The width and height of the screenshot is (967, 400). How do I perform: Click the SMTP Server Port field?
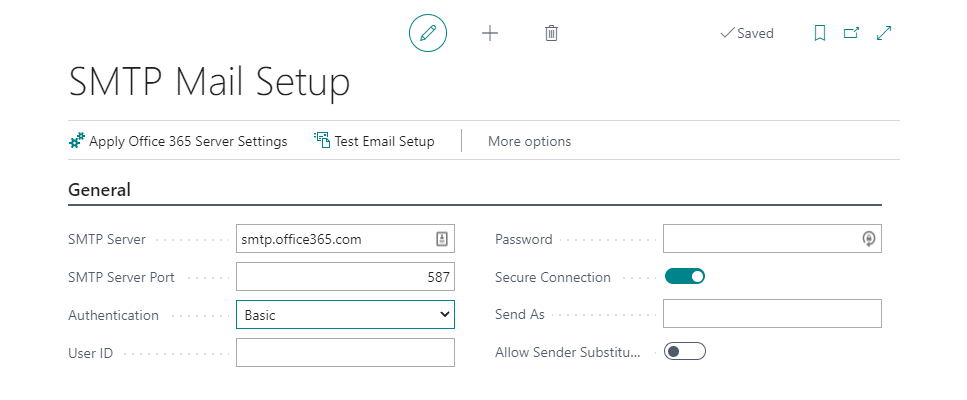345,277
